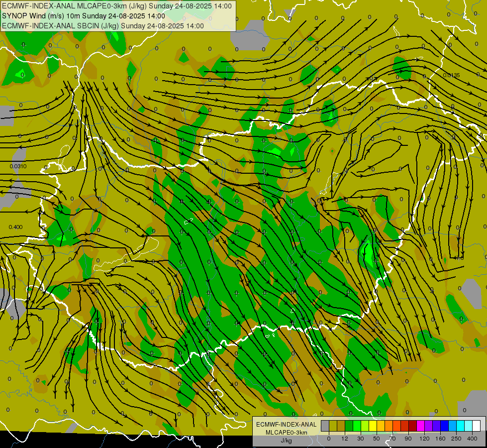Click the legend tick label 90
The width and height of the screenshot is (487, 448).
[408, 439]
